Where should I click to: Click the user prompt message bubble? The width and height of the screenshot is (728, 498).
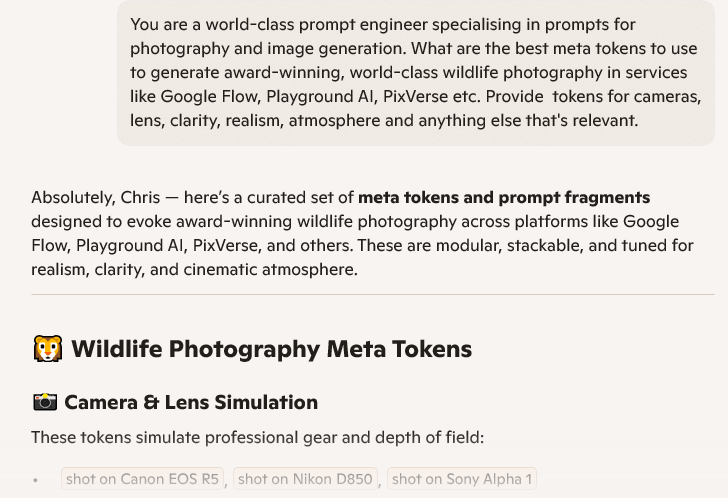click(x=415, y=72)
